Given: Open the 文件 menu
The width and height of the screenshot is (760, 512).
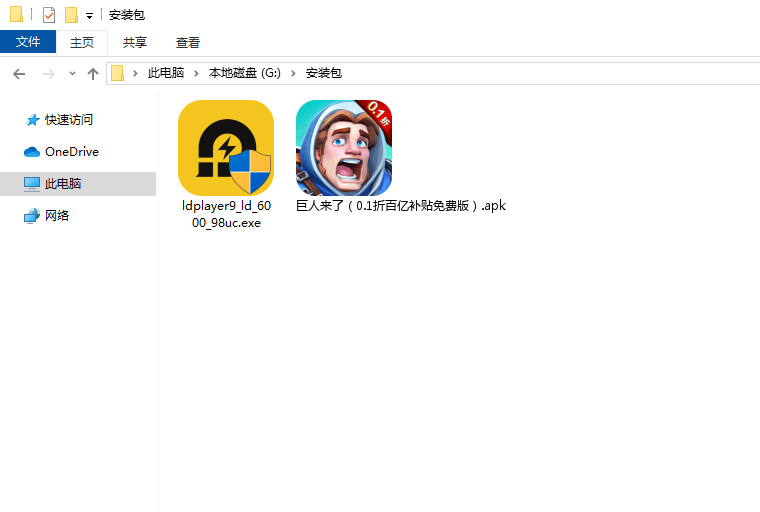Looking at the screenshot, I should point(28,42).
